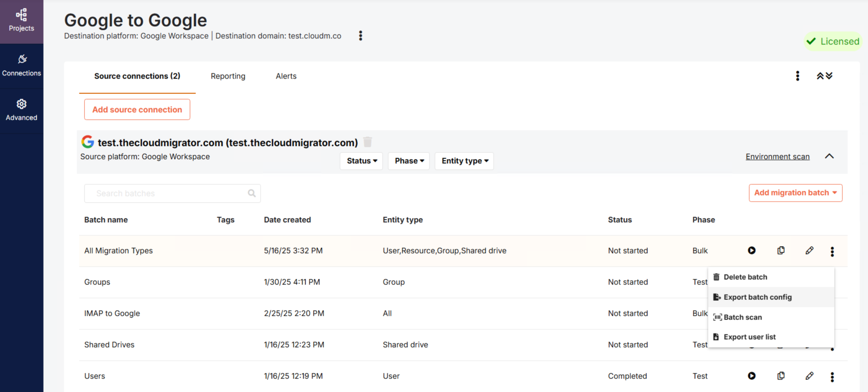The width and height of the screenshot is (868, 392).
Task: Click the search magnifier icon in batches field
Action: click(252, 193)
